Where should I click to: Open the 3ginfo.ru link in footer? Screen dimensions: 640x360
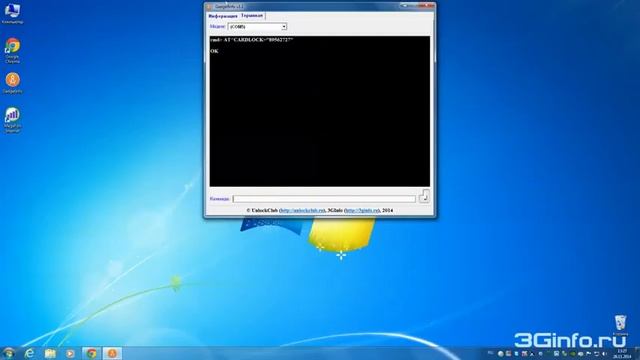[362, 211]
